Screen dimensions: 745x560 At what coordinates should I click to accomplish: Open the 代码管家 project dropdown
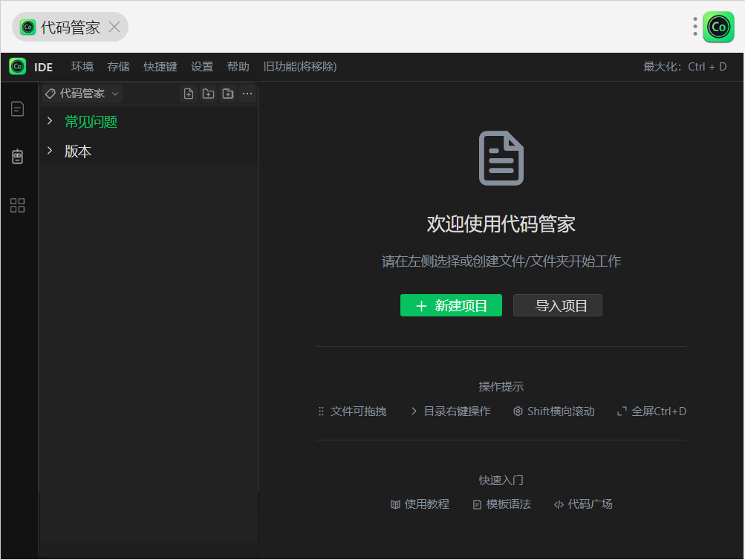82,94
